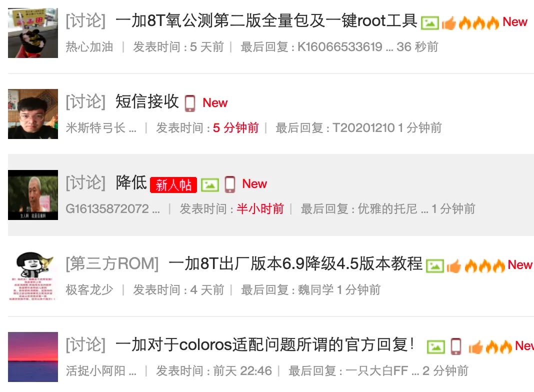The width and height of the screenshot is (534, 392).
Task: Click the thumbs-up icon on the 降级4.5版本教程 thread
Action: pos(453,266)
